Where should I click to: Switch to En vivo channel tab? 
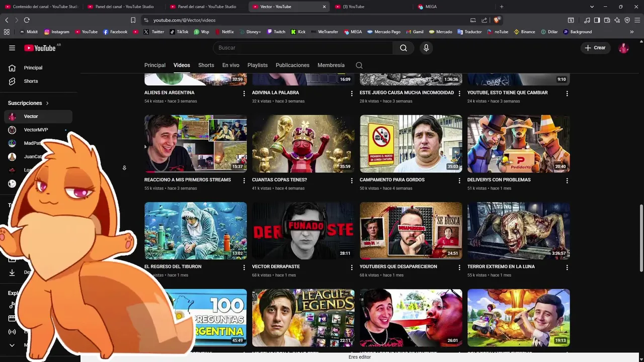point(231,65)
